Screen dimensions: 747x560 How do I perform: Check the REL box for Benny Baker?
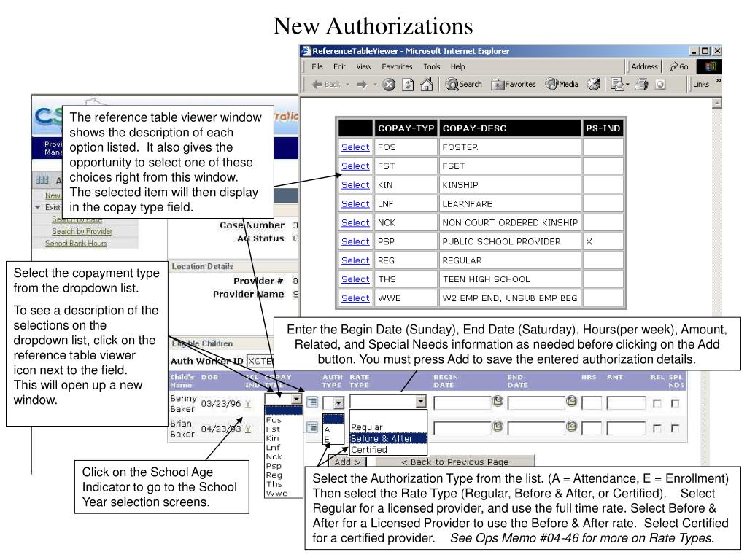point(657,403)
